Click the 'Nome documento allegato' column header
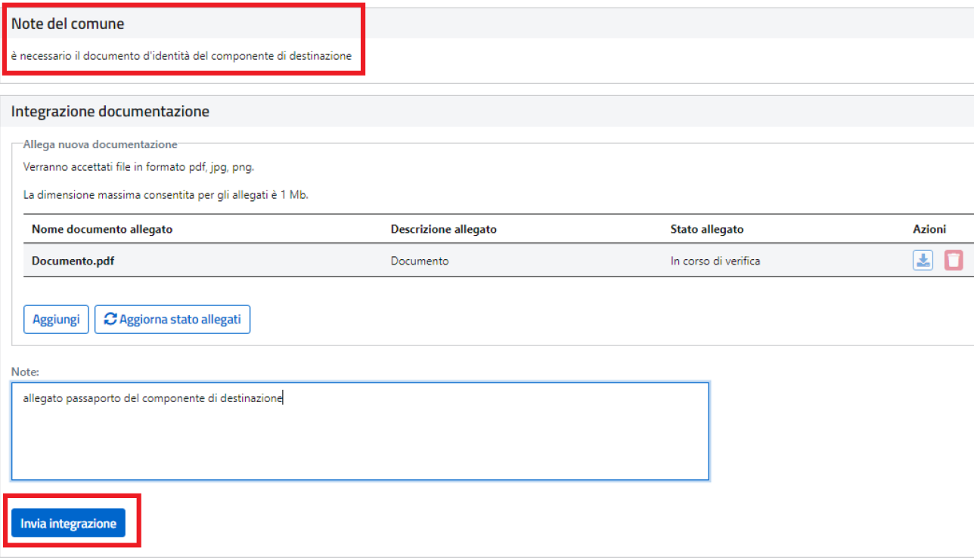 point(102,229)
